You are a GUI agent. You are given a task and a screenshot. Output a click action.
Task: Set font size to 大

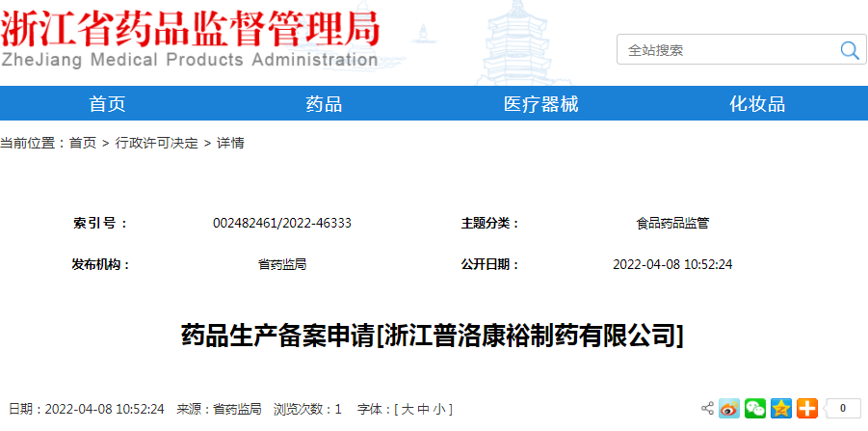(x=407, y=410)
